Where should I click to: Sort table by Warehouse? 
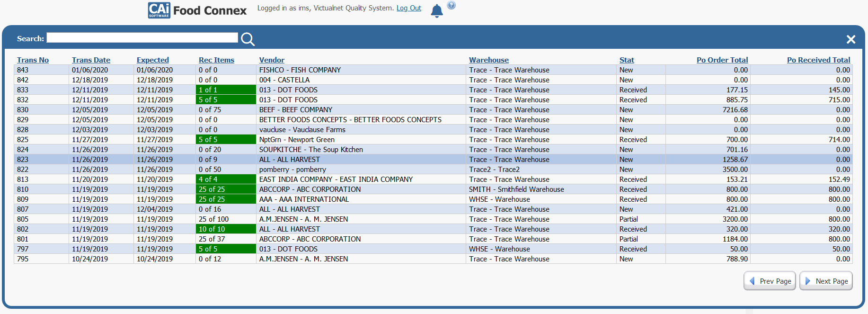(x=489, y=60)
